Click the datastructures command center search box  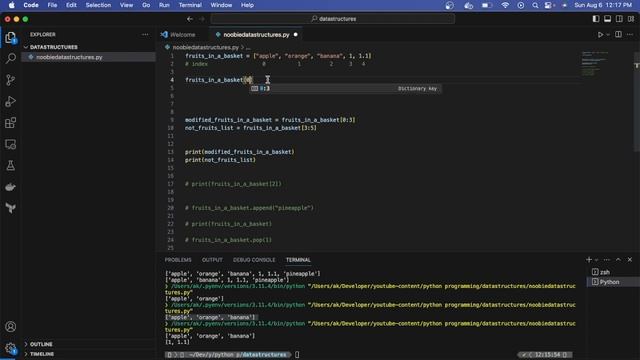(333, 19)
